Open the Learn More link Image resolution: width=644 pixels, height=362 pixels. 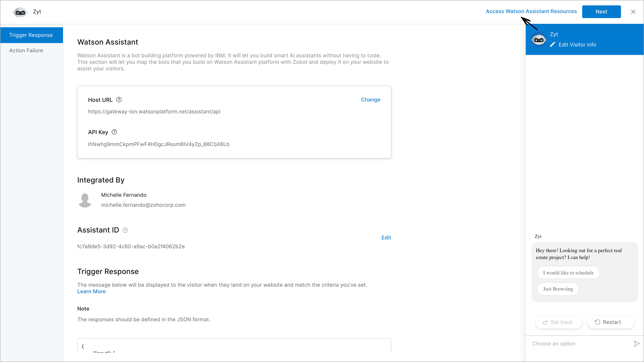pyautogui.click(x=91, y=291)
